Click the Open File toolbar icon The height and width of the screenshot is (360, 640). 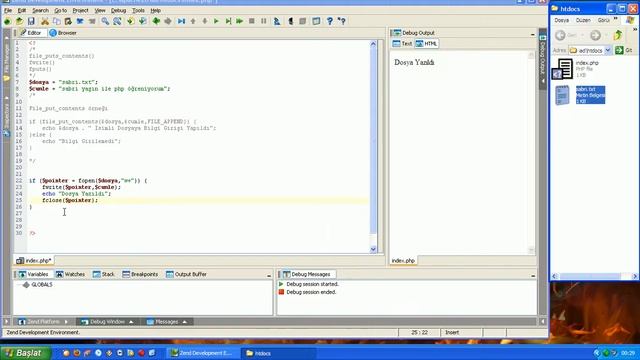19,21
